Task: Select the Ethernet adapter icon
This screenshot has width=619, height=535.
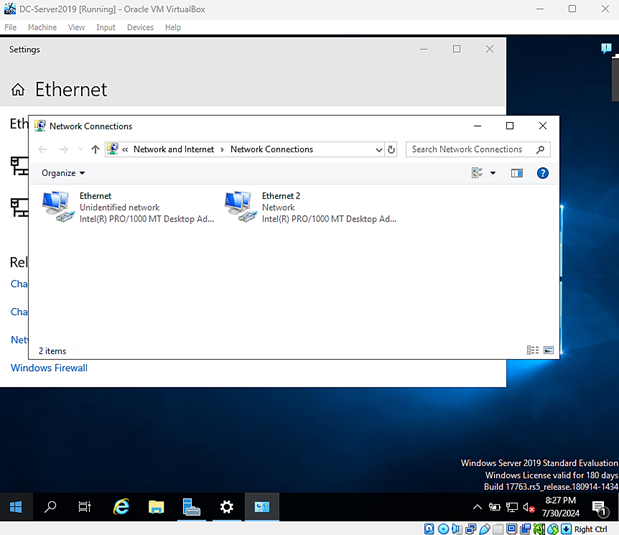Action: pos(57,207)
